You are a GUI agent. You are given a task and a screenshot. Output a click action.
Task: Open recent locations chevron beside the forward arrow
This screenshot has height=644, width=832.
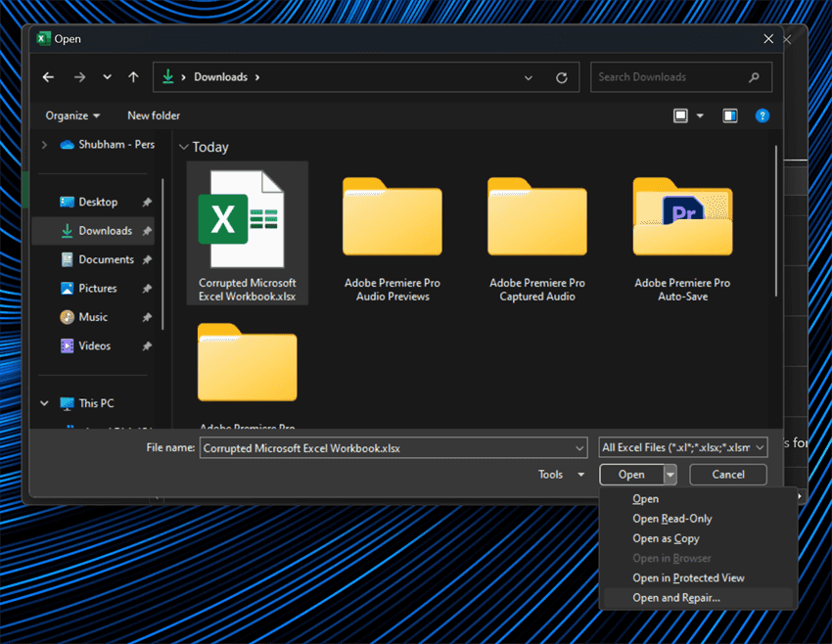point(108,77)
